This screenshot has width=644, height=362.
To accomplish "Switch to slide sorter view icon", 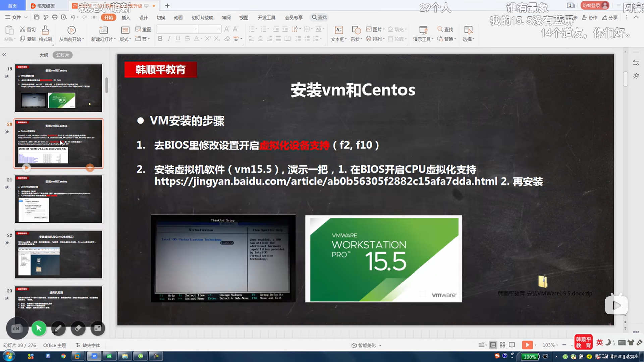I will [502, 345].
